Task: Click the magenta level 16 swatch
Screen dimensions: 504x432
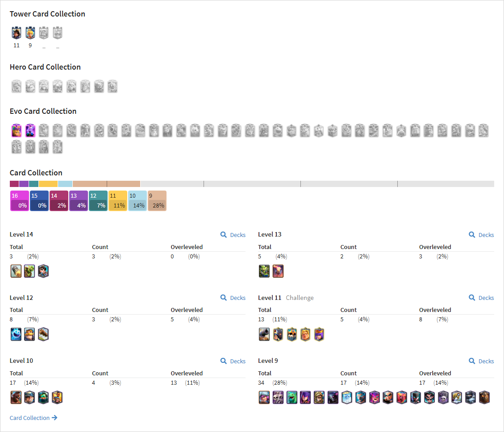Action: point(20,201)
